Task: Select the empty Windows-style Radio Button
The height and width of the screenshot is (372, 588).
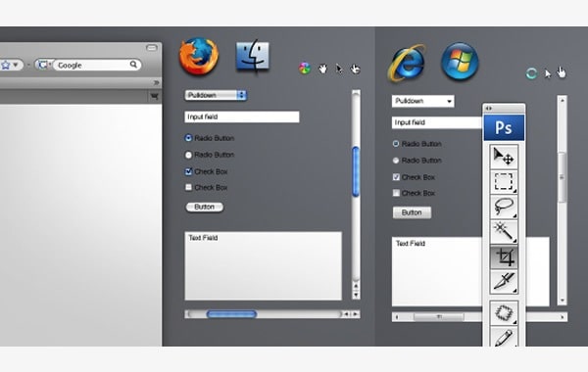Action: (x=396, y=161)
